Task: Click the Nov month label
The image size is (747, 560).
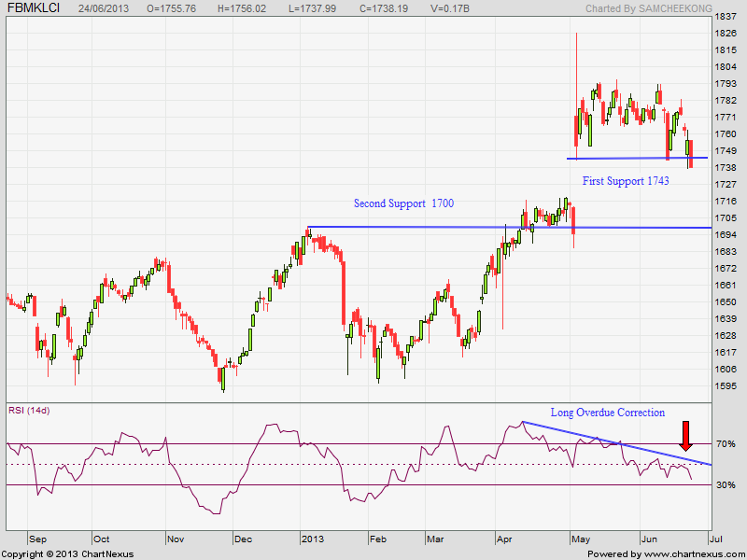Action: (176, 539)
